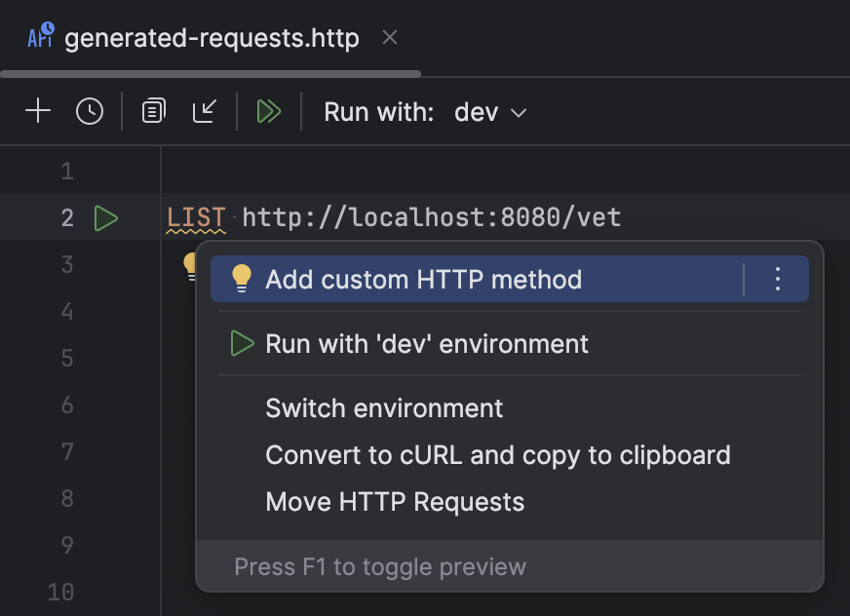Open request history using the clock icon
Screen dimensions: 850x616
(x=89, y=111)
